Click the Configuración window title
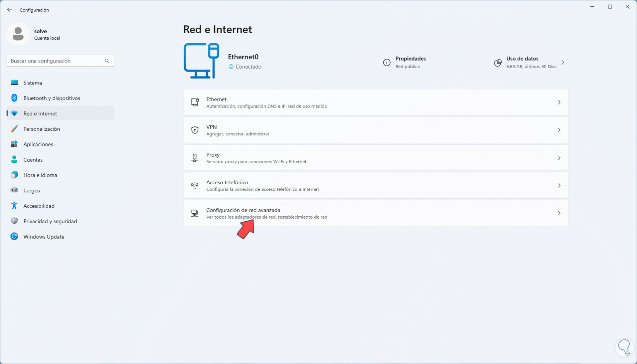The width and height of the screenshot is (637, 364). 34,10
